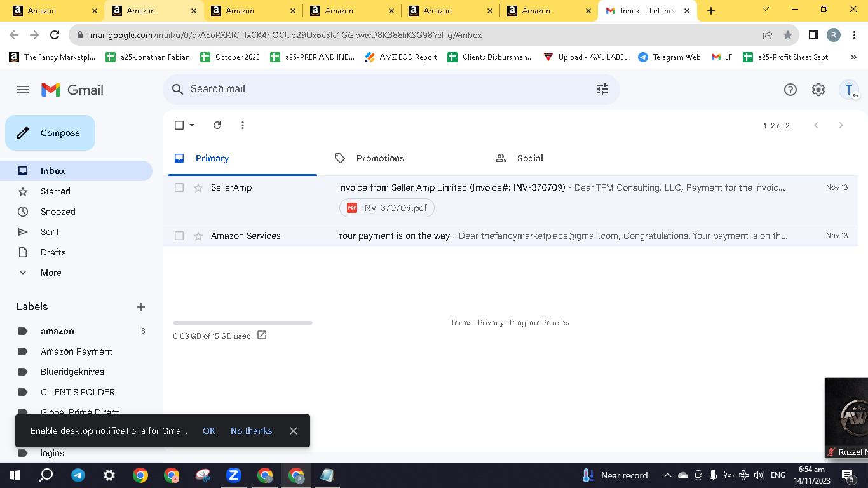868x488 pixels.
Task: Toggle the Chrome side panel icon
Action: 813,36
